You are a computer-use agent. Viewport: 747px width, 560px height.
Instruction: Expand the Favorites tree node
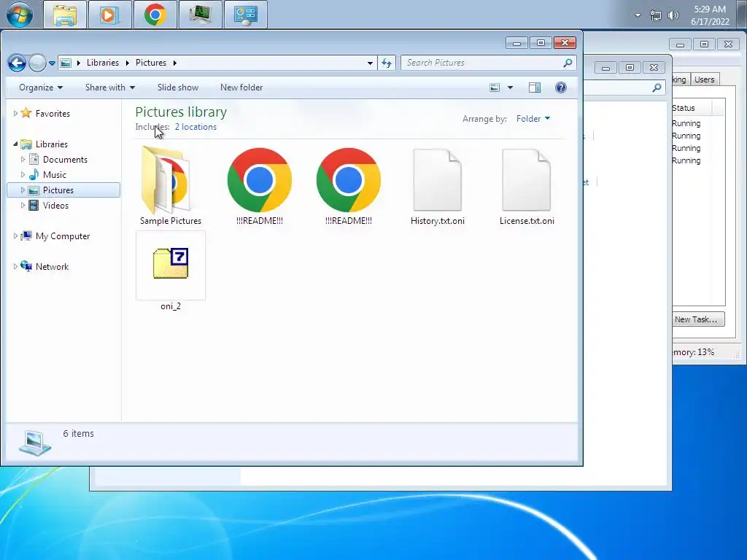pos(15,114)
